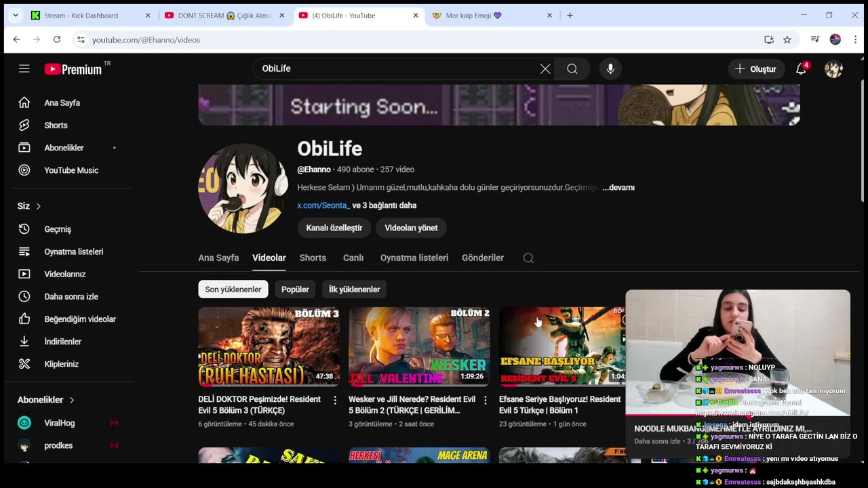This screenshot has width=868, height=488.
Task: Open Beğendiğim videolar in sidebar
Action: (x=79, y=319)
